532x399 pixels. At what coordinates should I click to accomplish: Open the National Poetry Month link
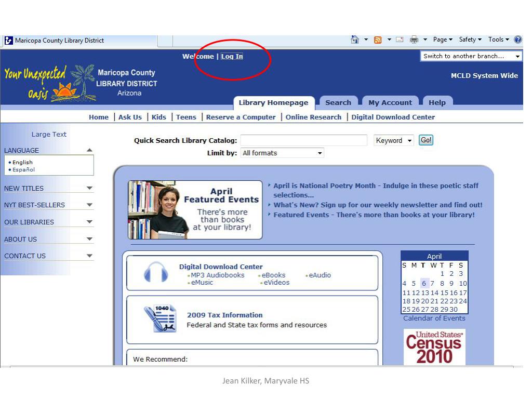[x=376, y=190]
